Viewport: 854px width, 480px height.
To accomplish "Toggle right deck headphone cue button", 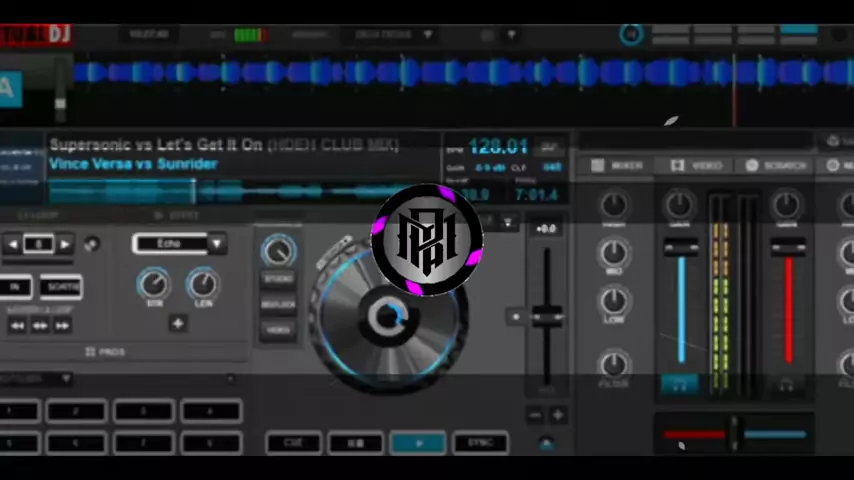I will tap(788, 384).
